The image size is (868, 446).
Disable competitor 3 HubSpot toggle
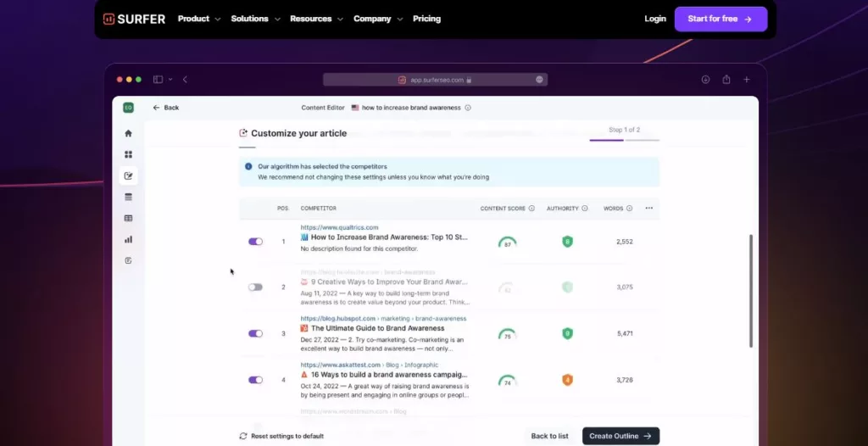(x=255, y=333)
